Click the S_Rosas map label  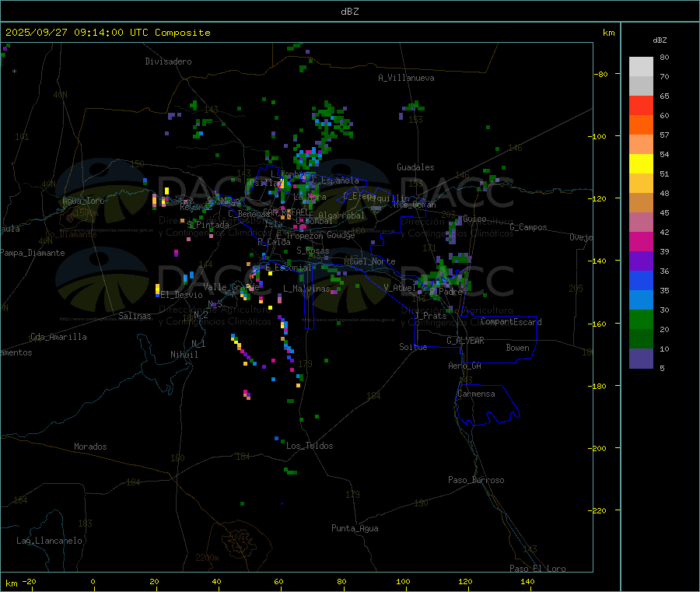pos(313,251)
